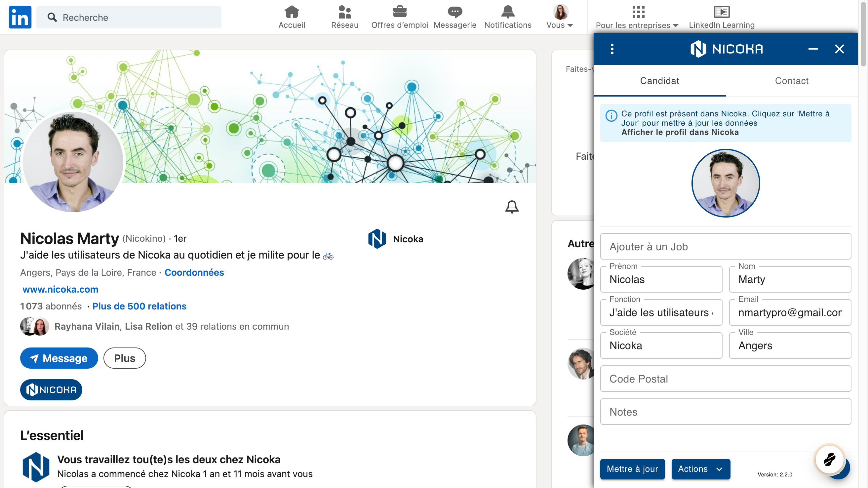Screen dimensions: 868x488
Task: Open Notifications bell in navbar
Action: [x=507, y=12]
